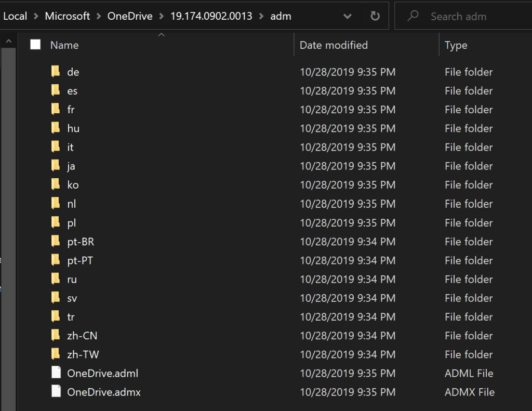
Task: Select the hu folder name
Action: (73, 128)
